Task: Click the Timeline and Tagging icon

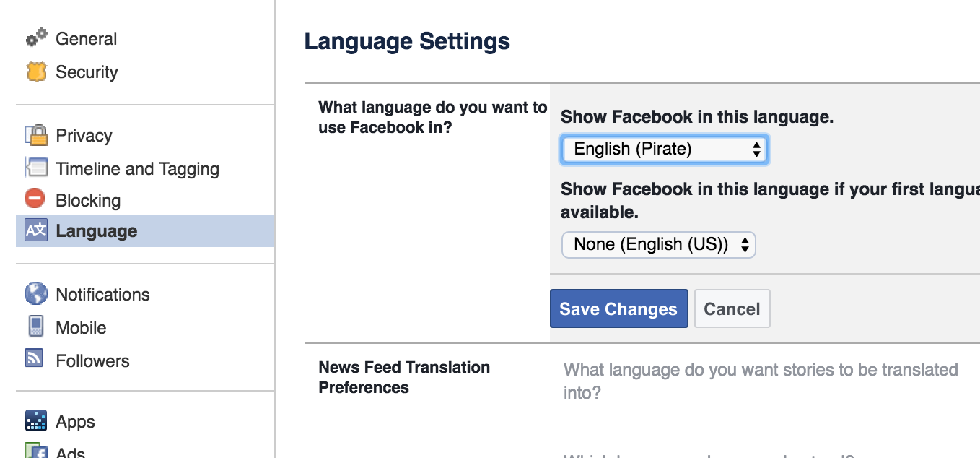Action: click(x=36, y=168)
